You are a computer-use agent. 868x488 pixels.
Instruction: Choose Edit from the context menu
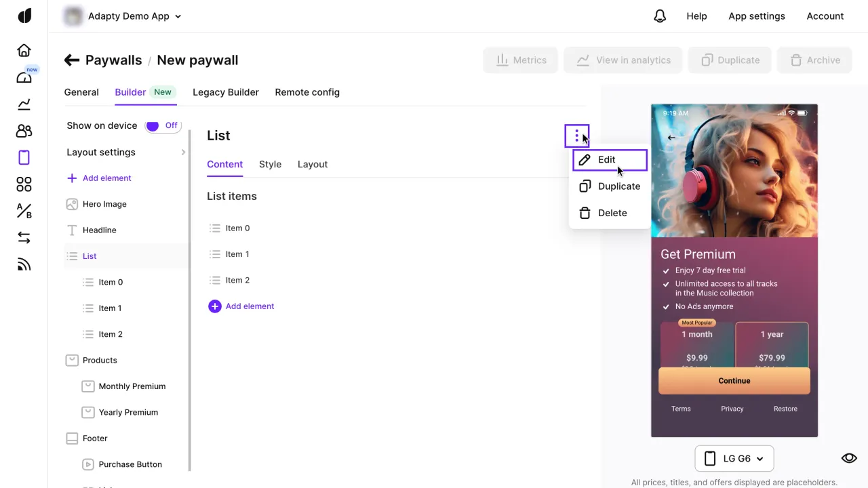click(x=610, y=160)
